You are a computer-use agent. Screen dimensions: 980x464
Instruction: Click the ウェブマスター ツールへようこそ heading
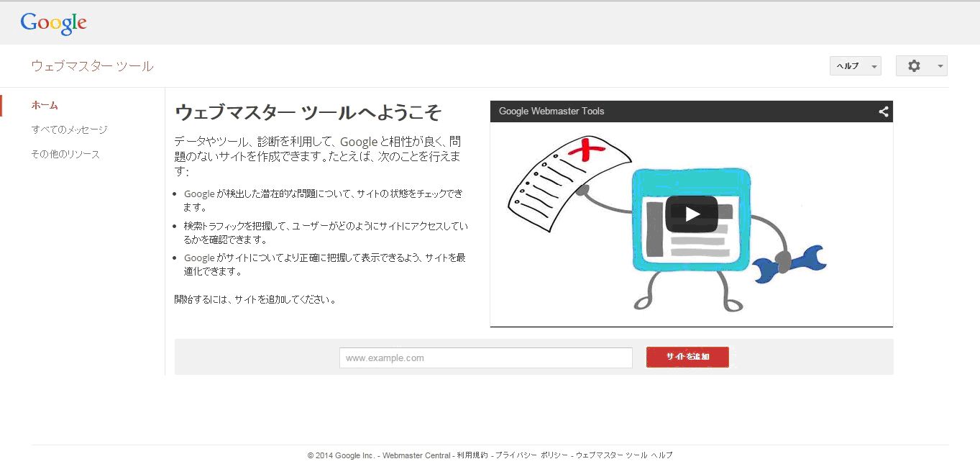coord(308,113)
